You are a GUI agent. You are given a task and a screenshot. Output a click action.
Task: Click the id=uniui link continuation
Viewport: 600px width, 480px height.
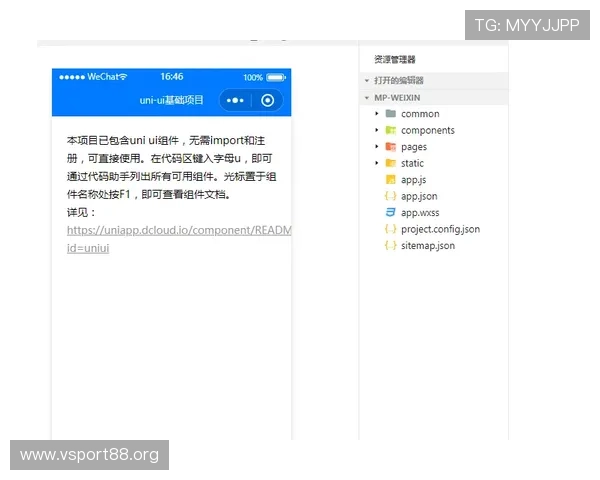(x=88, y=248)
